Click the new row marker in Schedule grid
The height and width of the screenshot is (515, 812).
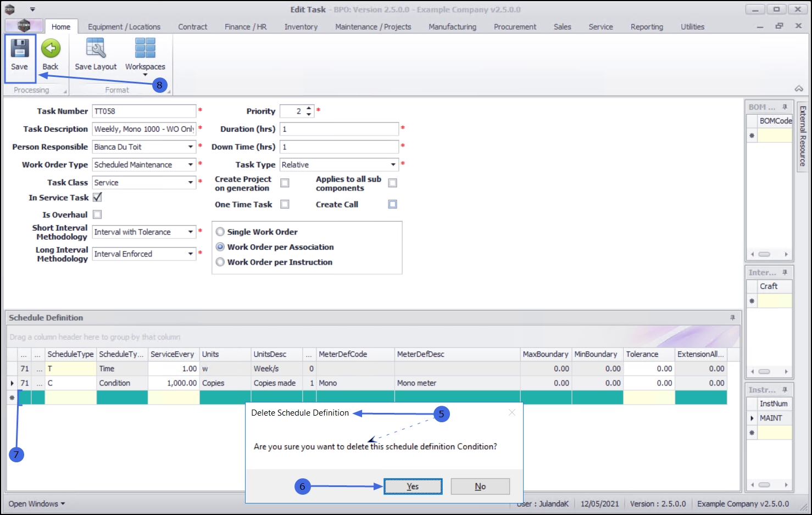[12, 398]
